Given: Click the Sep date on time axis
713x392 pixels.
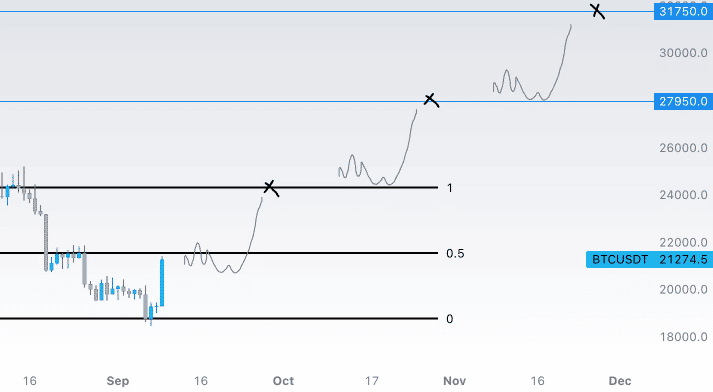Looking at the screenshot, I should click(118, 381).
